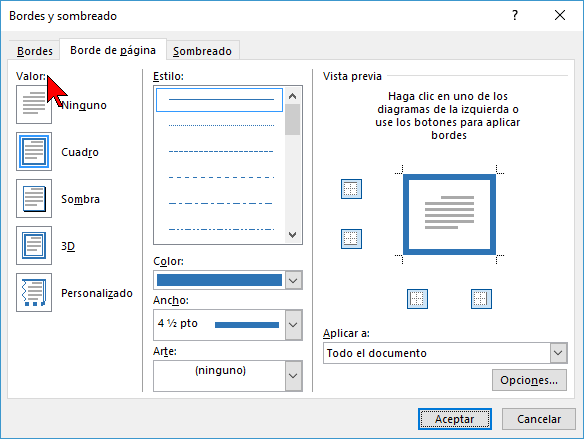Select the short dashed line style
584x439 pixels.
point(221,152)
